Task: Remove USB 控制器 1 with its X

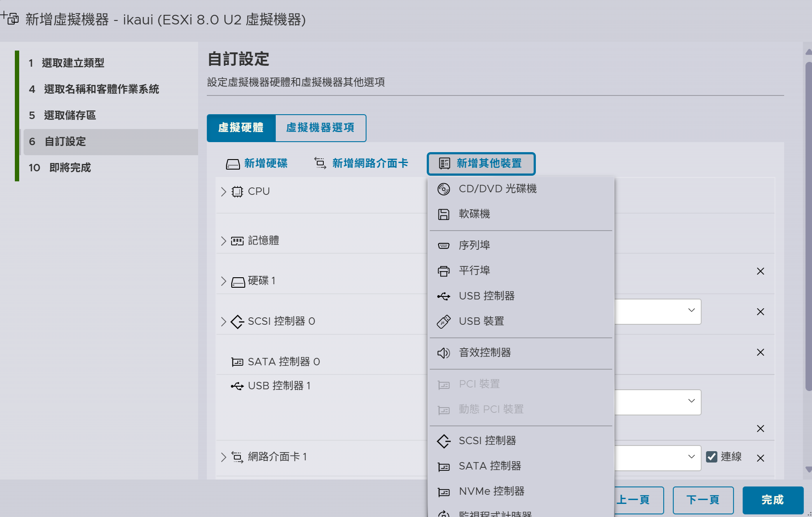Action: [761, 429]
